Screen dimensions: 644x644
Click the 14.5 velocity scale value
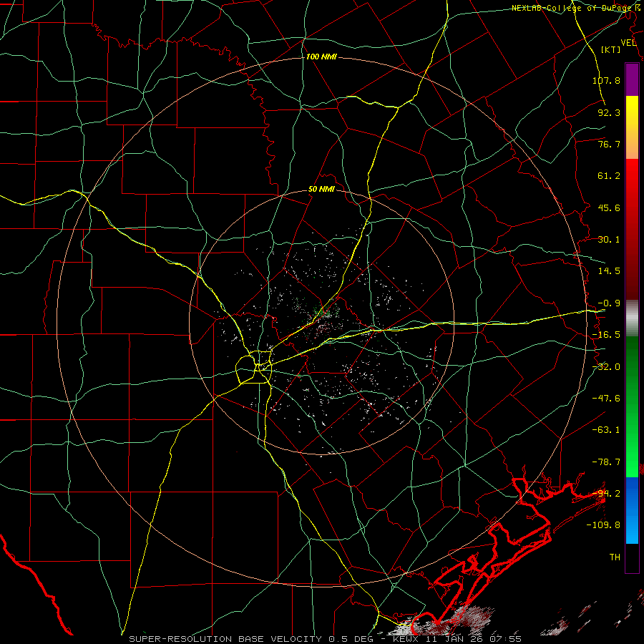click(609, 271)
